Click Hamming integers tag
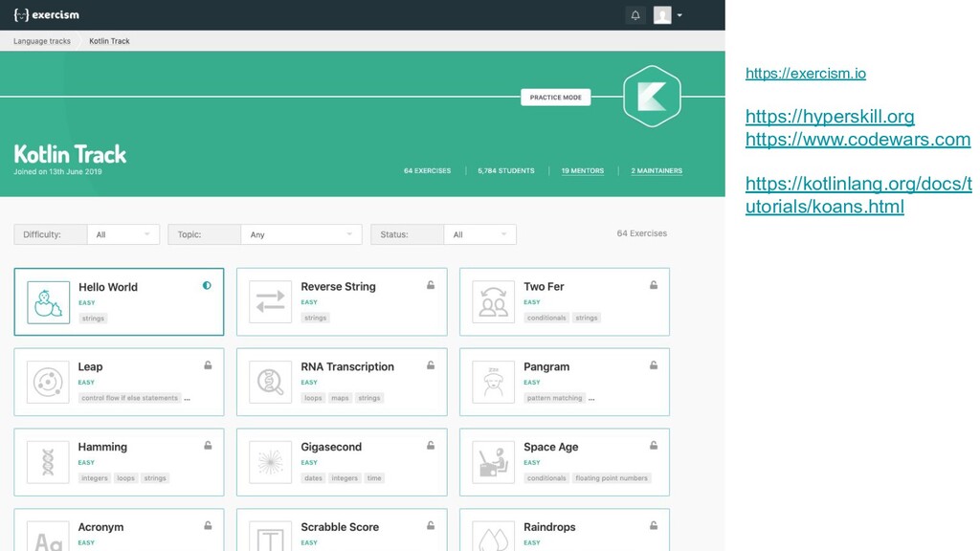The height and width of the screenshot is (551, 980). click(x=95, y=478)
